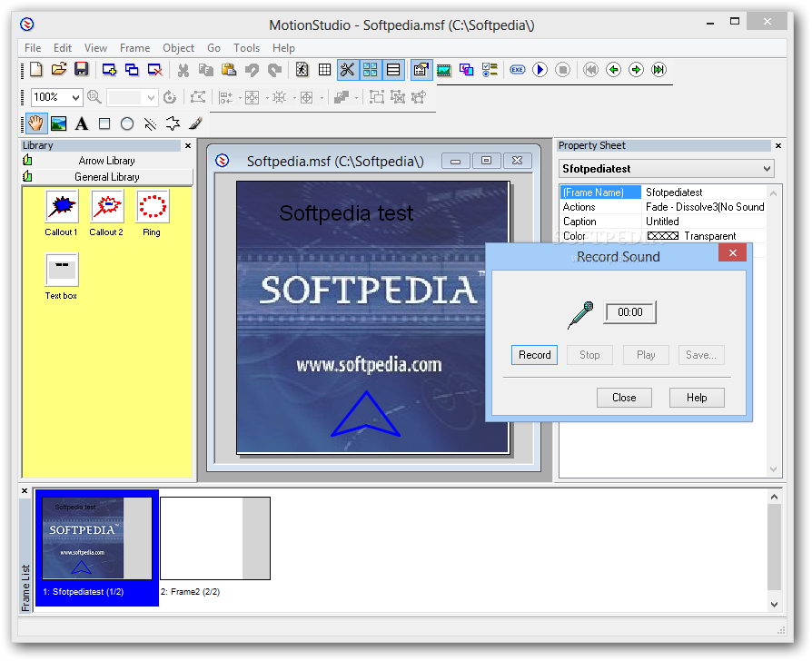Open the Sfotpediatest frame dropdown in Property Sheet

pyautogui.click(x=767, y=169)
